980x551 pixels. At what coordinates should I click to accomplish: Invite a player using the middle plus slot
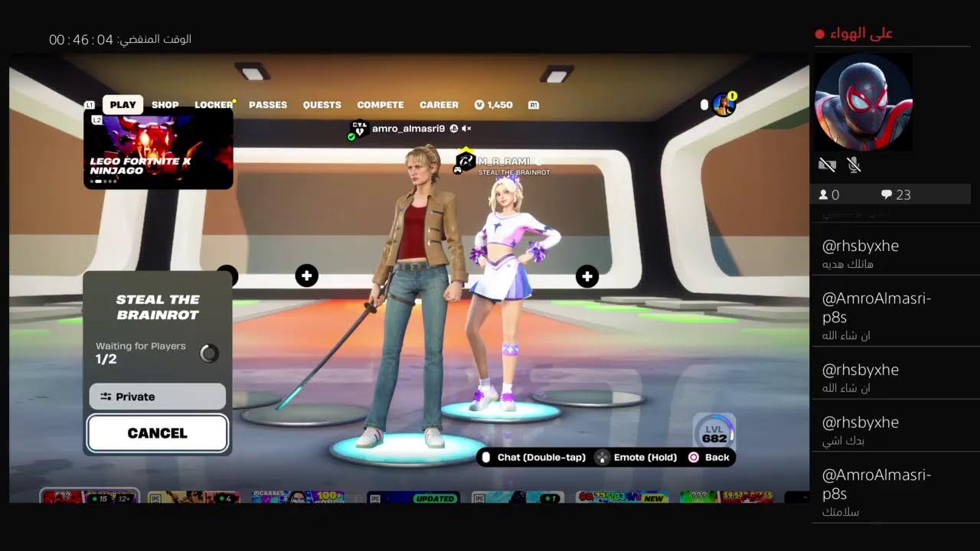pos(306,275)
